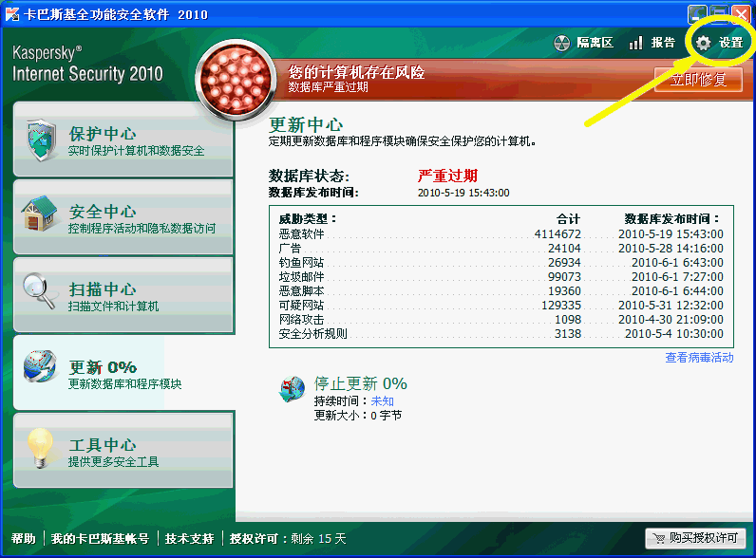Screen dimensions: 756x558
Task: Click the 停止更新 0% progress text
Action: (x=361, y=383)
